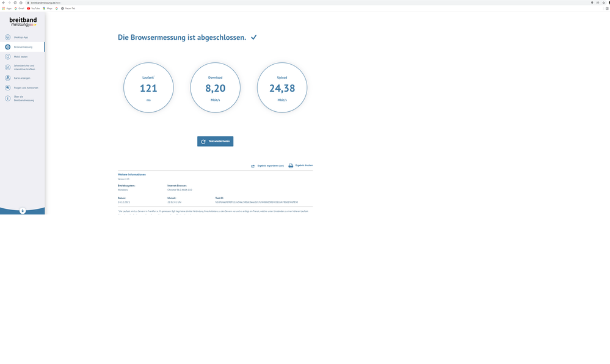Click the Uhrzeit value 21:02:41 Uhr
Viewport: 610px width, 364px height.
174,202
